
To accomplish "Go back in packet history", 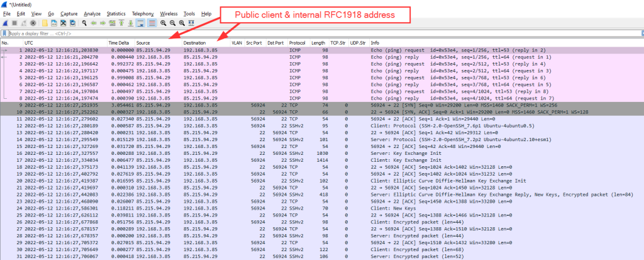I will tap(94, 23).
